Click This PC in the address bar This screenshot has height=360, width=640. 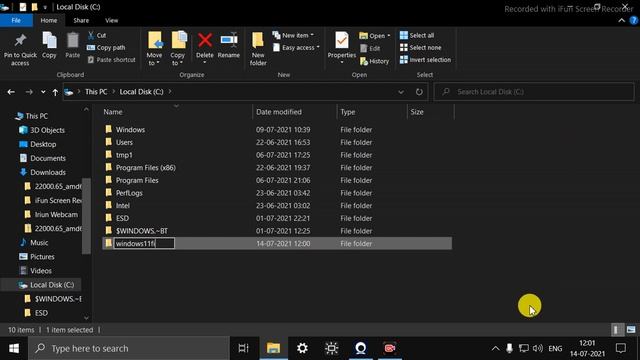pos(96,92)
